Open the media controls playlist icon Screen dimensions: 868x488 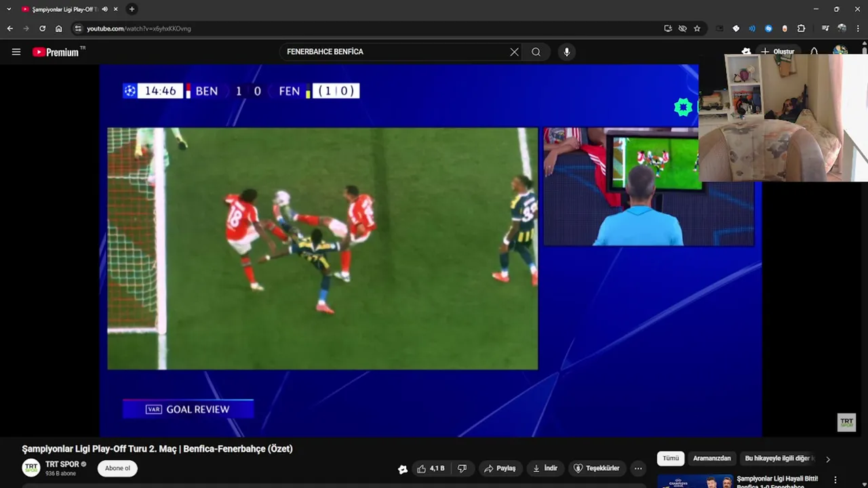(x=825, y=28)
